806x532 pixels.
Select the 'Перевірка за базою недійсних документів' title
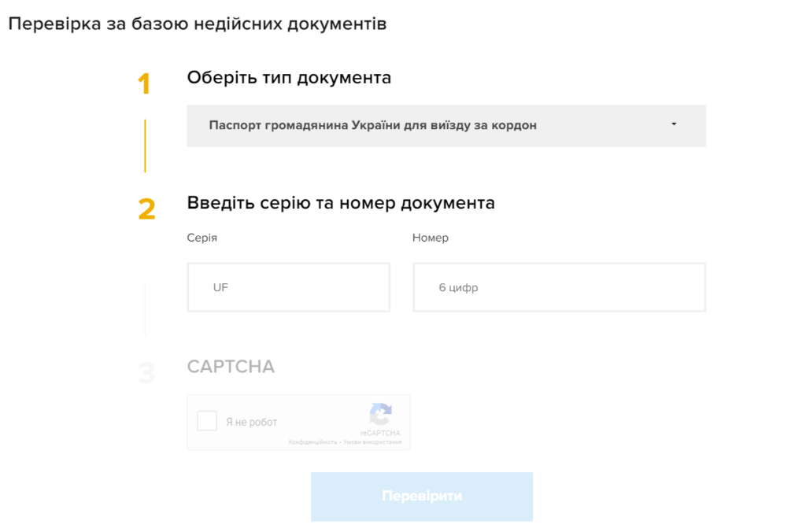click(197, 24)
